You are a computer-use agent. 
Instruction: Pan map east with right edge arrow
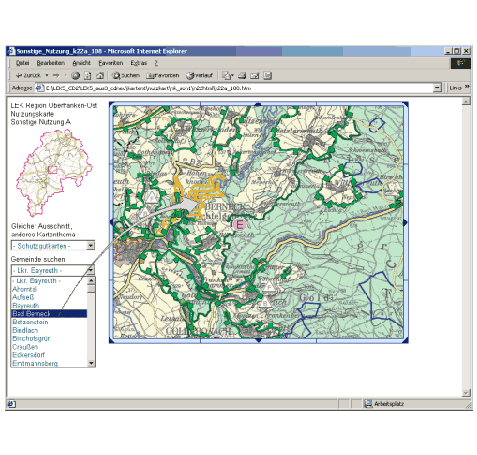pyautogui.click(x=405, y=222)
